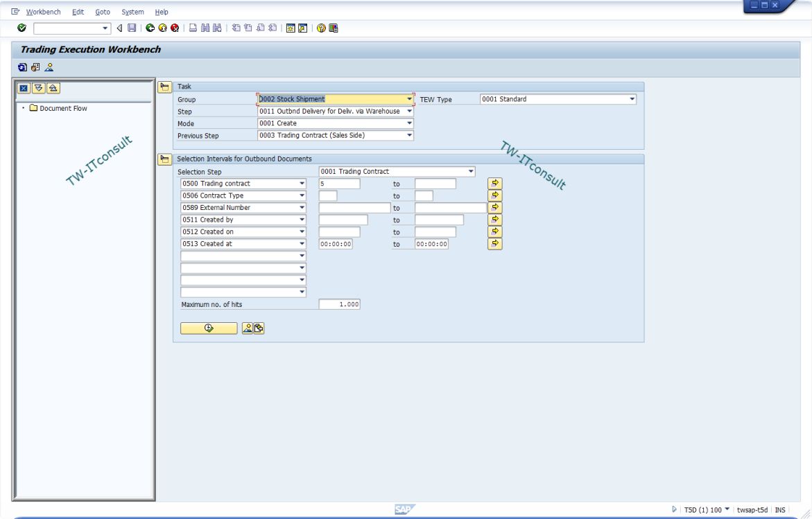This screenshot has width=812, height=519.
Task: Open the Print icon in the toolbar
Action: coord(191,27)
